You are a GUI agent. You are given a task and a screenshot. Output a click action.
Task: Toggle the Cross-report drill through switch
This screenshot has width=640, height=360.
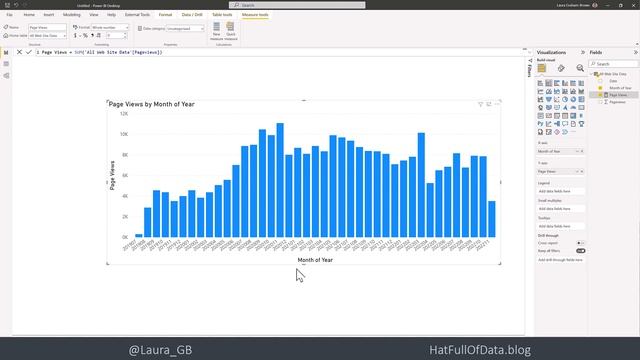click(x=580, y=243)
